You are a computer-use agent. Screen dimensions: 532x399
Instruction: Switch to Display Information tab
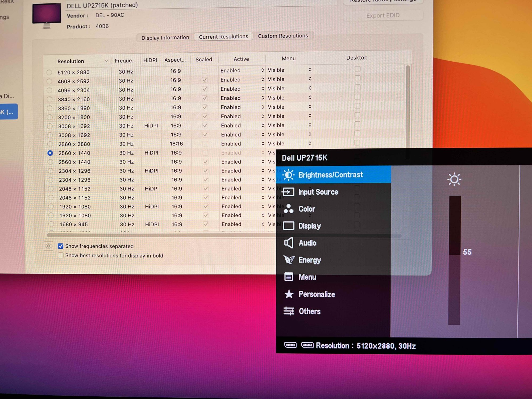click(x=165, y=38)
